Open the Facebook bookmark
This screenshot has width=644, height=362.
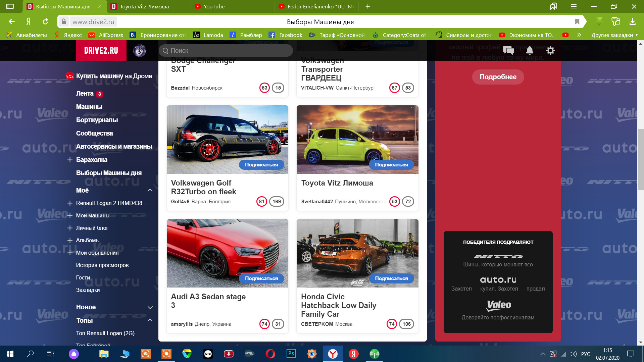click(x=286, y=35)
